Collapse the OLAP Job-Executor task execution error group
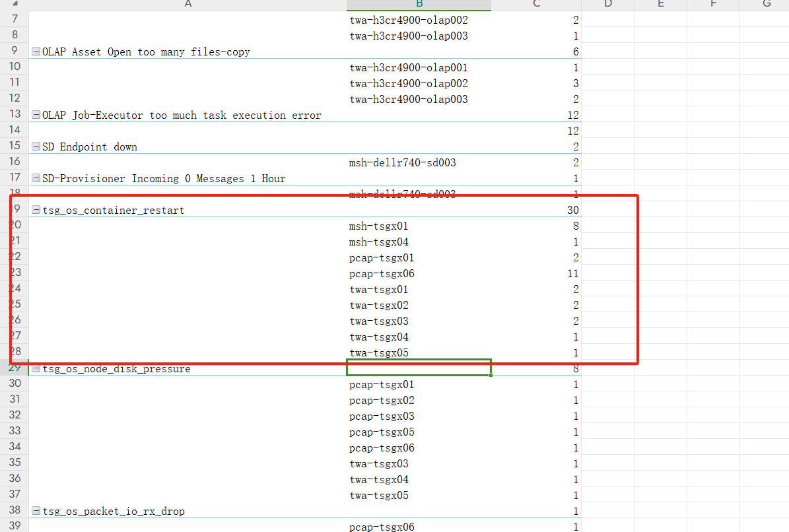Image resolution: width=789 pixels, height=532 pixels. click(36, 116)
